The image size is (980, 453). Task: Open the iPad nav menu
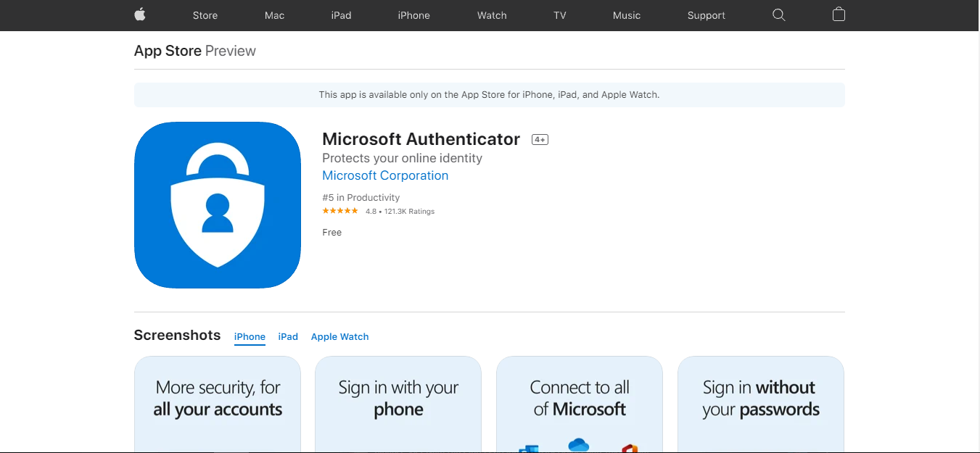[341, 15]
